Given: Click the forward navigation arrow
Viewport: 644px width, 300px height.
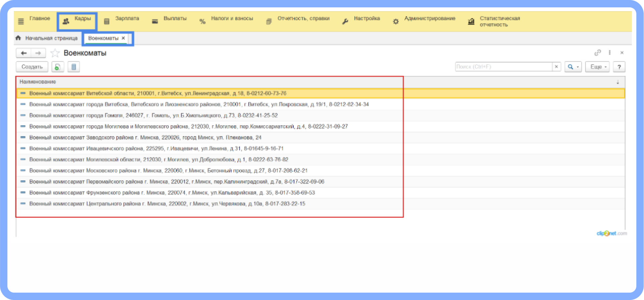Looking at the screenshot, I should [38, 53].
